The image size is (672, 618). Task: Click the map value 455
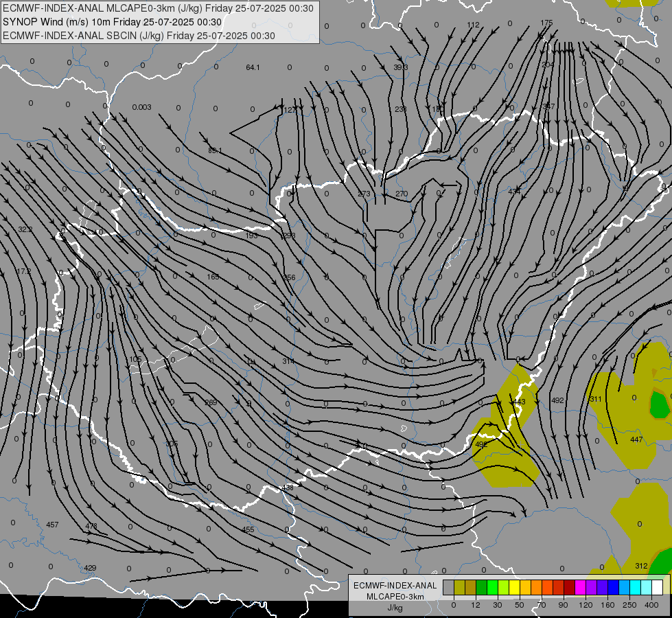pos(248,529)
